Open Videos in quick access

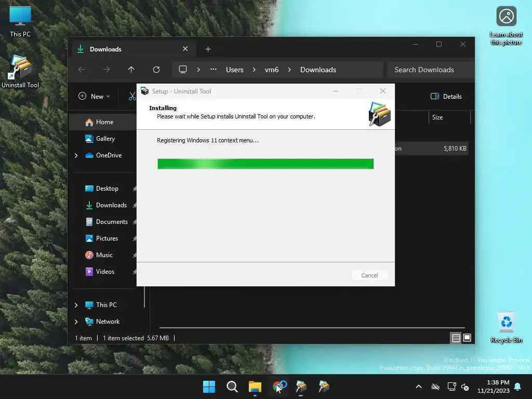tap(104, 271)
